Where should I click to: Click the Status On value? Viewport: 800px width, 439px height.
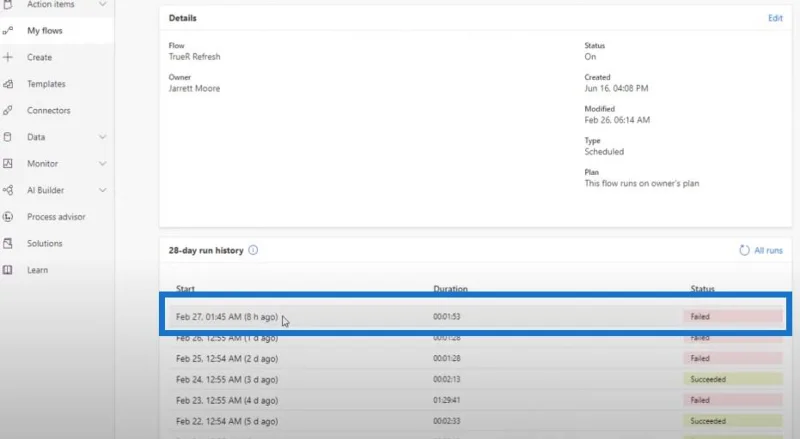point(590,57)
